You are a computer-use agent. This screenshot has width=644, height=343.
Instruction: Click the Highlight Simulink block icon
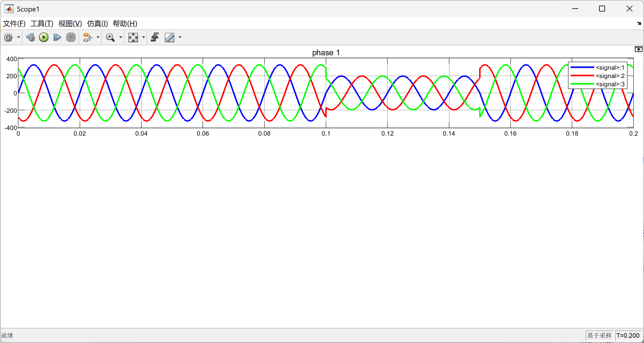pyautogui.click(x=87, y=38)
